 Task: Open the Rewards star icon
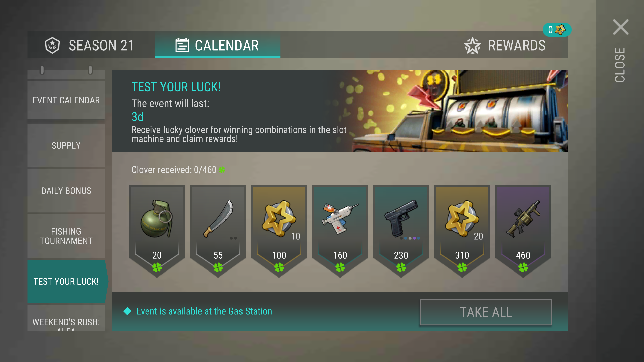[472, 46]
